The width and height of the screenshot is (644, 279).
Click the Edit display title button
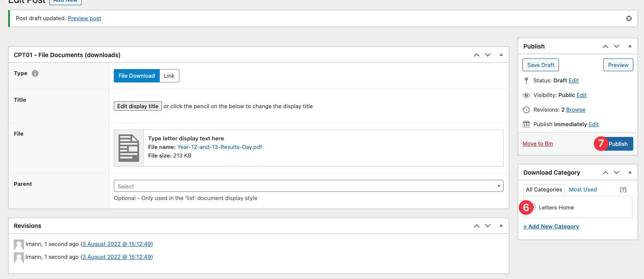click(x=138, y=106)
